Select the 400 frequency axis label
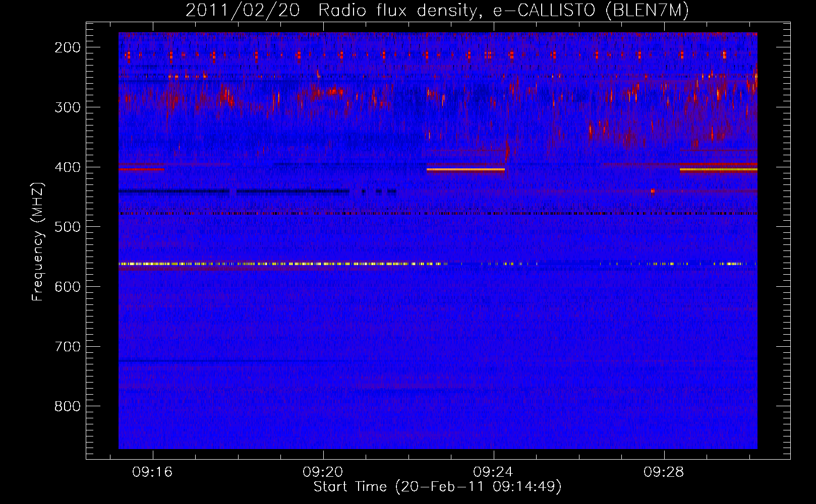816x504 pixels. (x=68, y=167)
